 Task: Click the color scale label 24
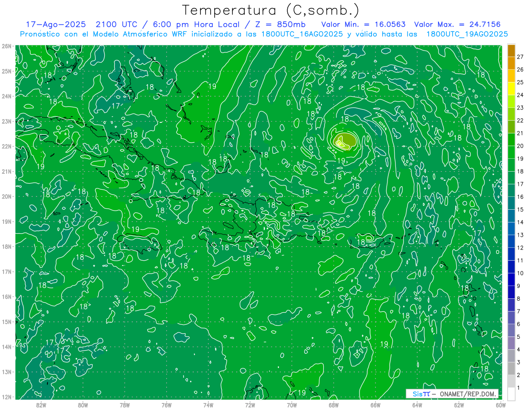(x=520, y=95)
